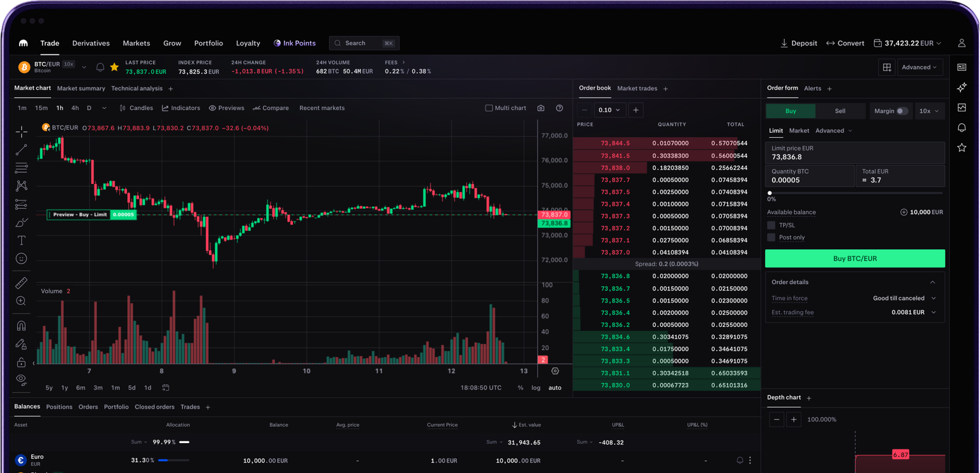Select the crosshair cursor tool

pyautogui.click(x=22, y=131)
